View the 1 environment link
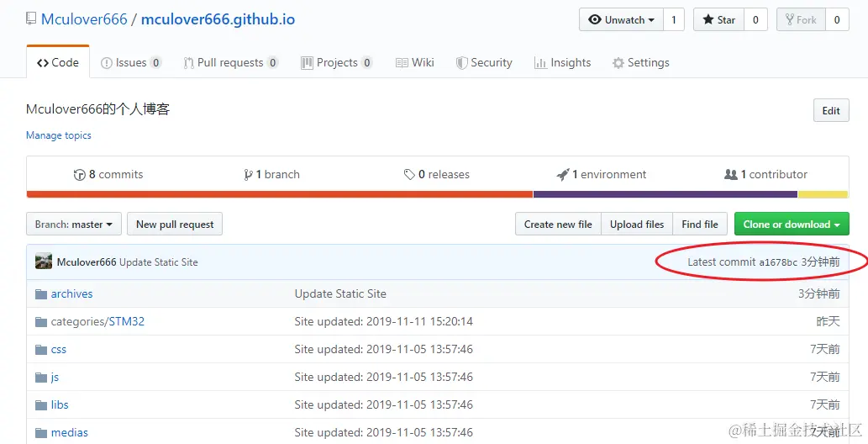Image resolution: width=868 pixels, height=444 pixels. point(602,175)
